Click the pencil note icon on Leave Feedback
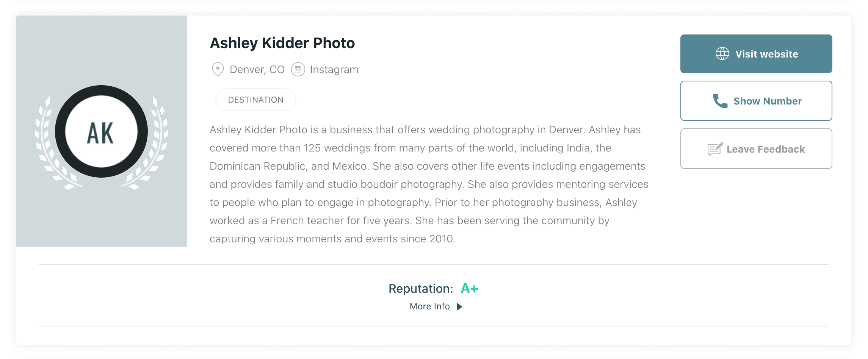 [715, 149]
